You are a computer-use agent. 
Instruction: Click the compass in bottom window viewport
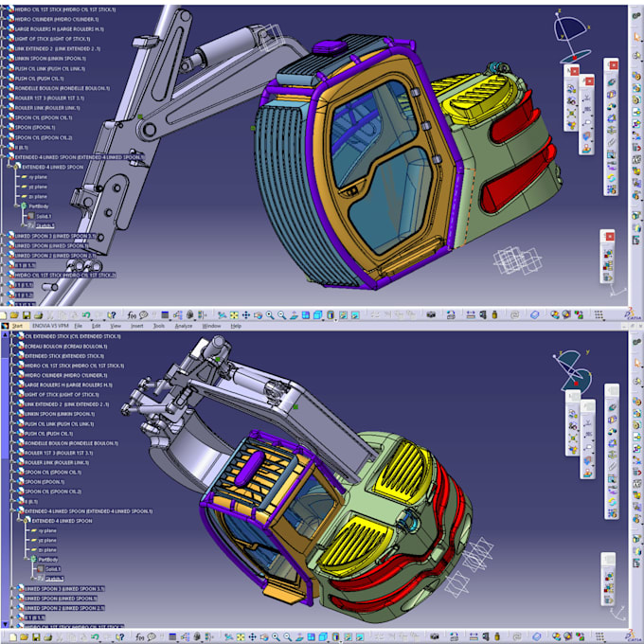click(574, 371)
